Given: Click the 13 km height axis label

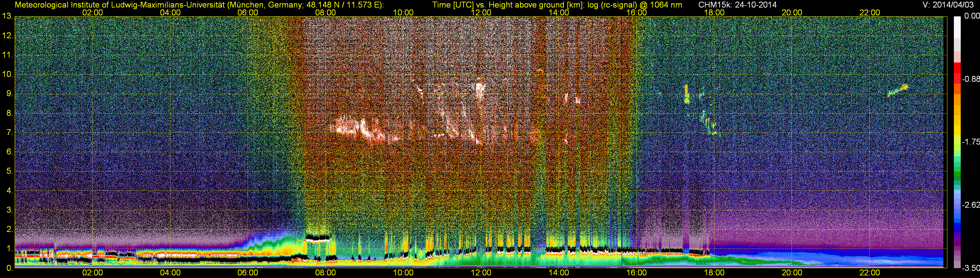Looking at the screenshot, I should [7, 16].
